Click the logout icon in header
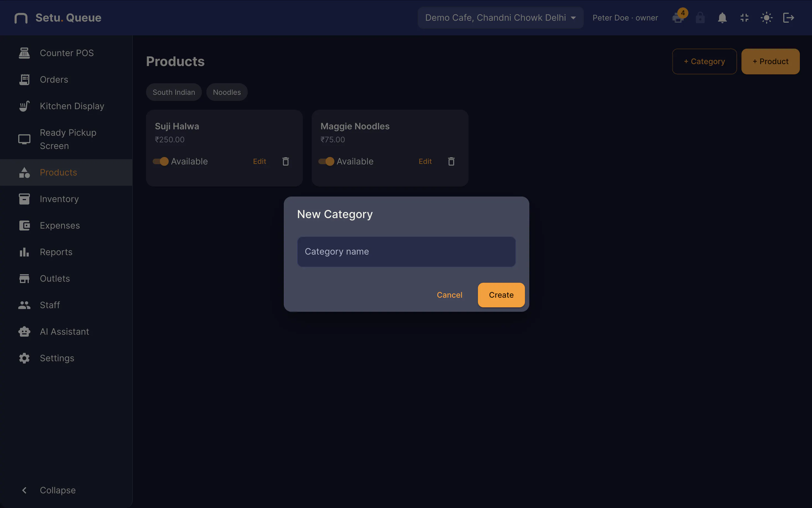This screenshot has height=508, width=812. (x=788, y=17)
